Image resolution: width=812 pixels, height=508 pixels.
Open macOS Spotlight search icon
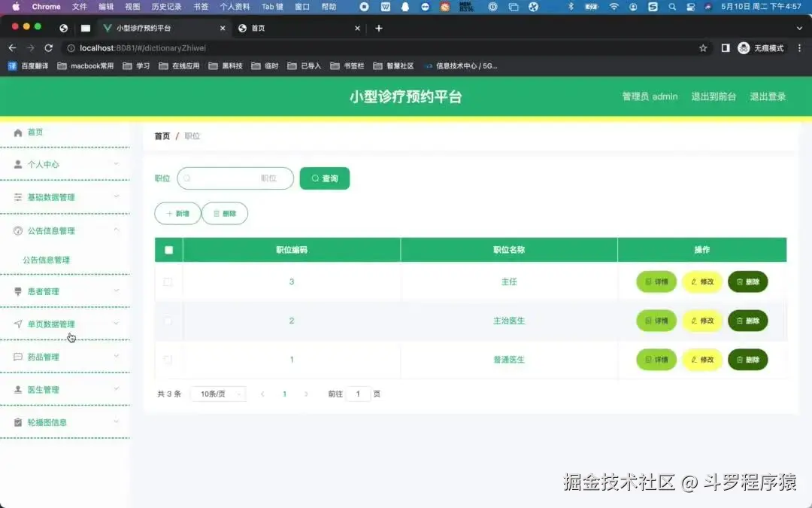(671, 7)
